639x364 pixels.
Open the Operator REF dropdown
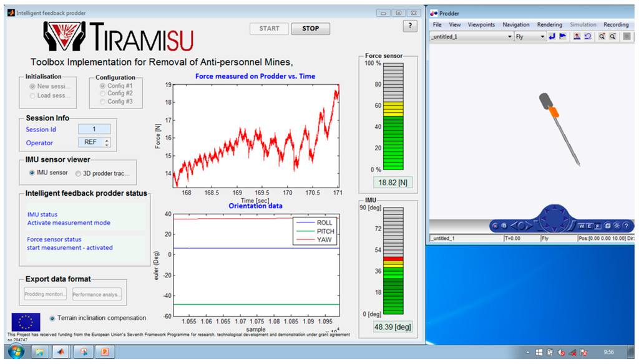[x=107, y=143]
